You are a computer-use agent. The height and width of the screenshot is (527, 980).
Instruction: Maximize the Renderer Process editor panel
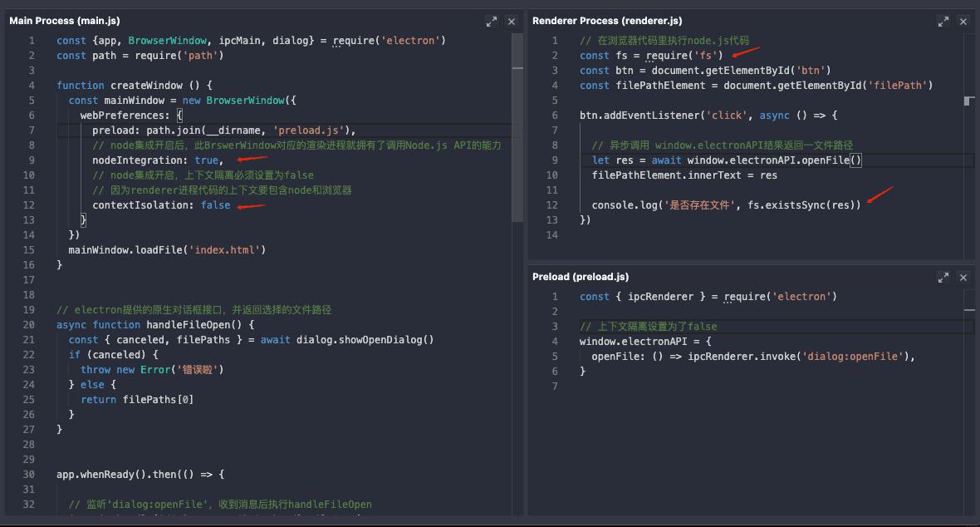point(943,21)
